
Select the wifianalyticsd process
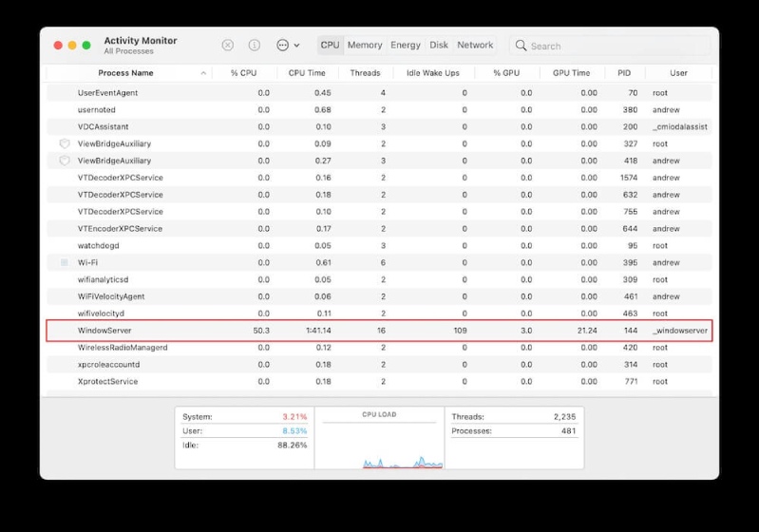pyautogui.click(x=379, y=279)
